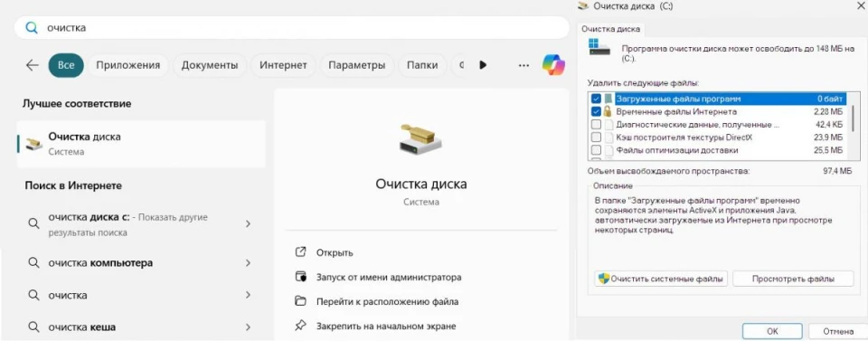The height and width of the screenshot is (341, 868).
Task: Select 'очистка диска с:' web suggestion
Action: pos(141,224)
